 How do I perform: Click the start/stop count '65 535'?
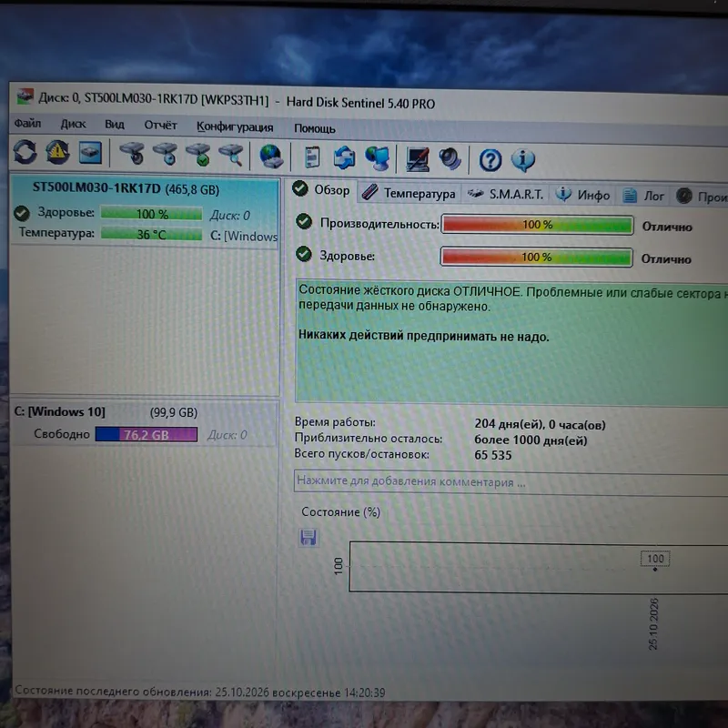pyautogui.click(x=492, y=455)
